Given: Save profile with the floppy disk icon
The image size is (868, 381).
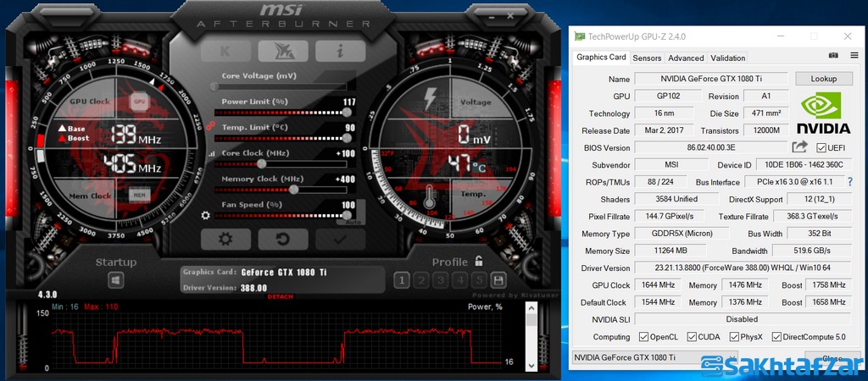Looking at the screenshot, I should point(498,280).
